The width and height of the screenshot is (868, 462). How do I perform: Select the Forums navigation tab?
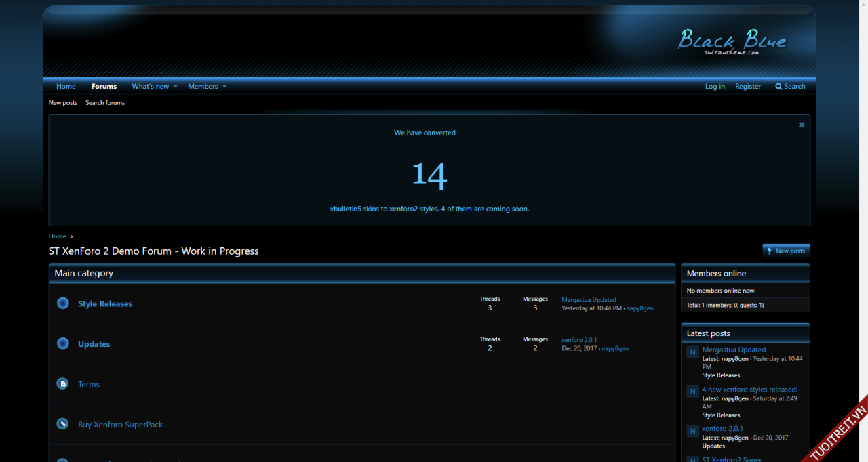104,87
